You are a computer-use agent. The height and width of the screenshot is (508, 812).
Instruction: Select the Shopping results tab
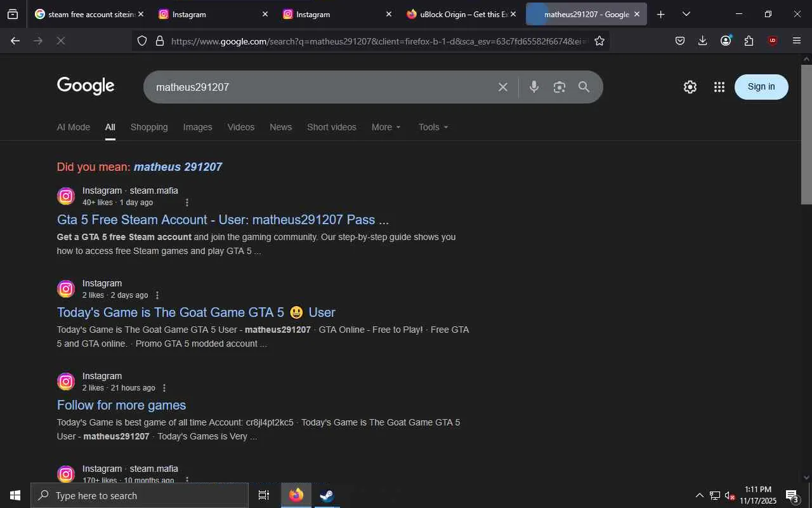[149, 127]
